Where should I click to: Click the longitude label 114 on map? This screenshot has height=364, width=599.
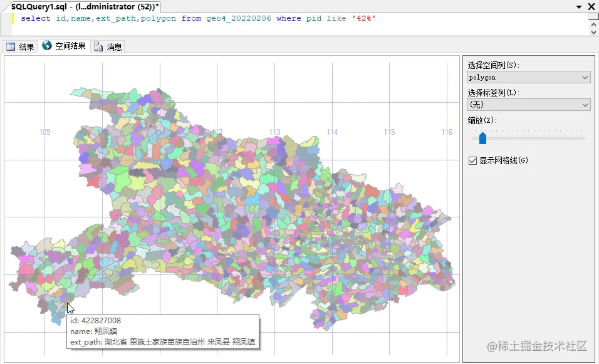tap(332, 132)
